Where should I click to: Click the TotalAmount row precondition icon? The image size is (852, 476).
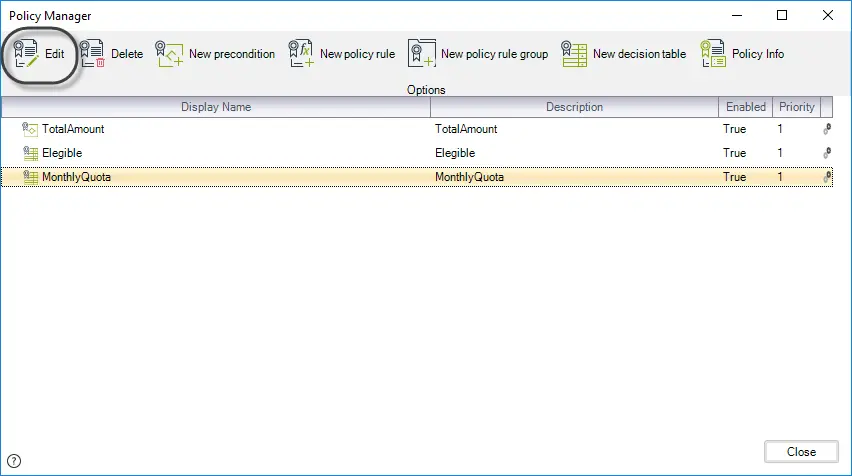click(30, 129)
